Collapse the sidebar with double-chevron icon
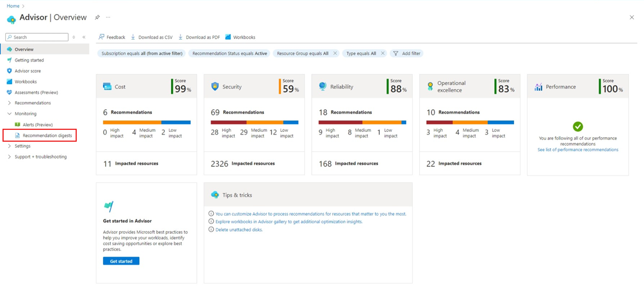 click(x=84, y=37)
